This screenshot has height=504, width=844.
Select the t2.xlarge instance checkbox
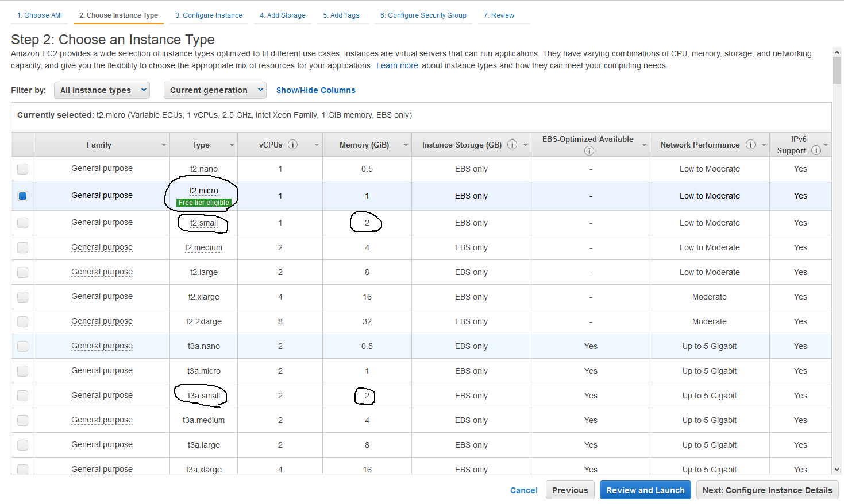[22, 297]
